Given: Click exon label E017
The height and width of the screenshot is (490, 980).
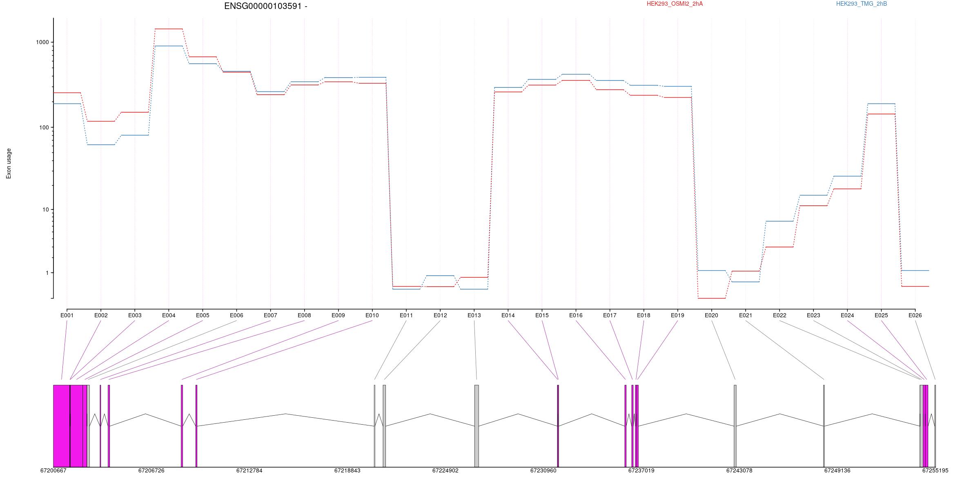Looking at the screenshot, I should (610, 315).
